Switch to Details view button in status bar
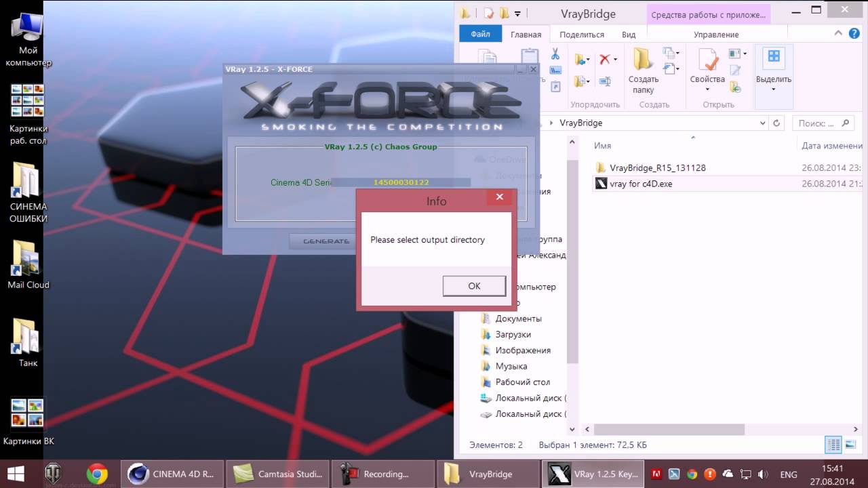Screen dimensions: 868x488 coord(833,445)
